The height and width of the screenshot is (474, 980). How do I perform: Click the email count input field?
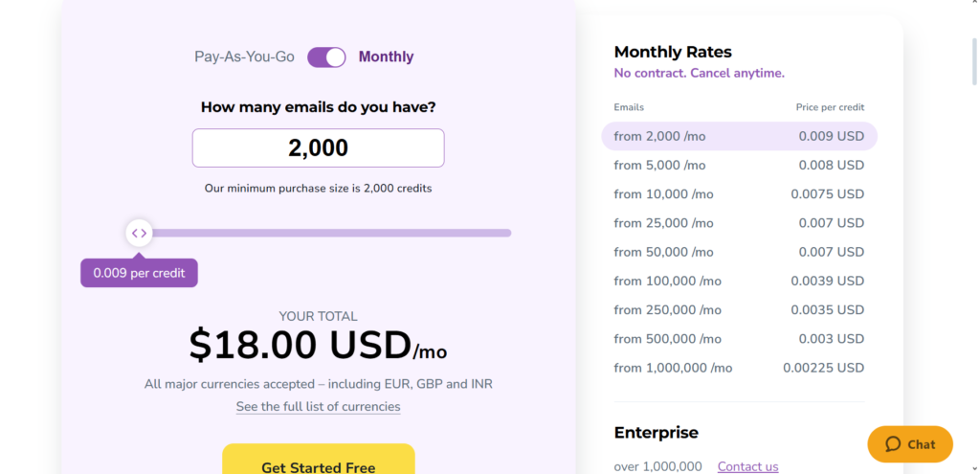point(318,148)
